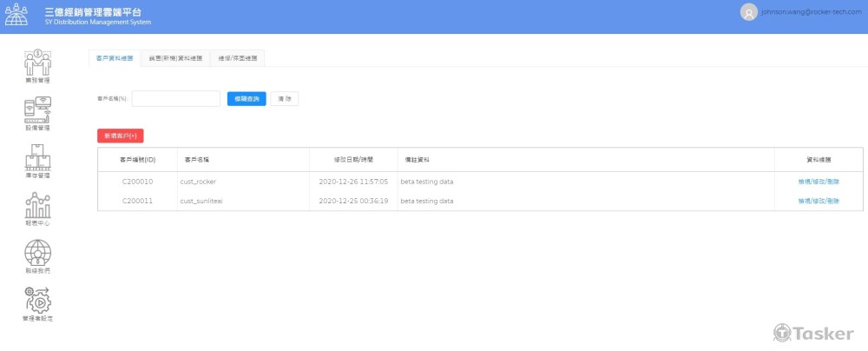Viewport: 868px width, 351px height.
Task: Click the platform logo in the header
Action: 16,16
